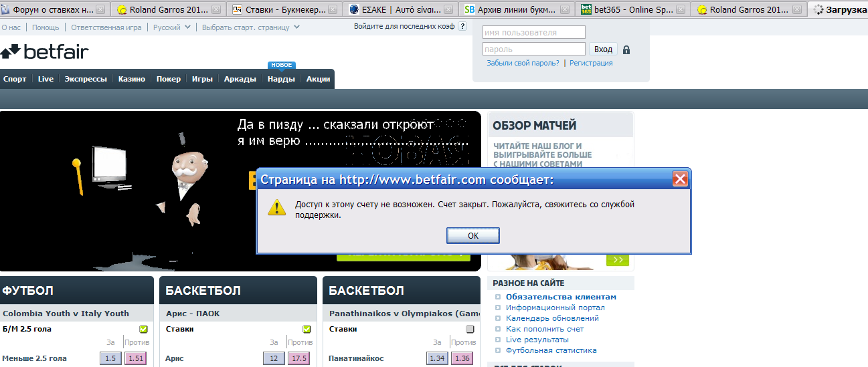868x367 pixels.
Task: Click the пароль input field
Action: tap(534, 49)
